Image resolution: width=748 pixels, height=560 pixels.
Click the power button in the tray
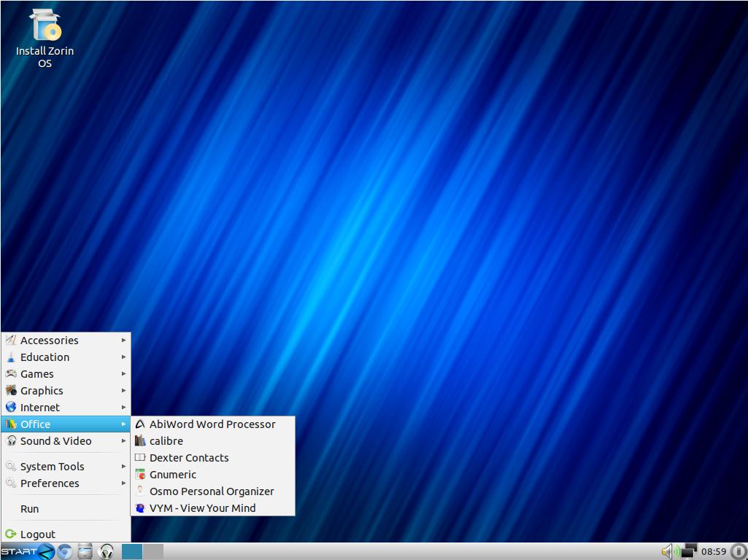738,551
